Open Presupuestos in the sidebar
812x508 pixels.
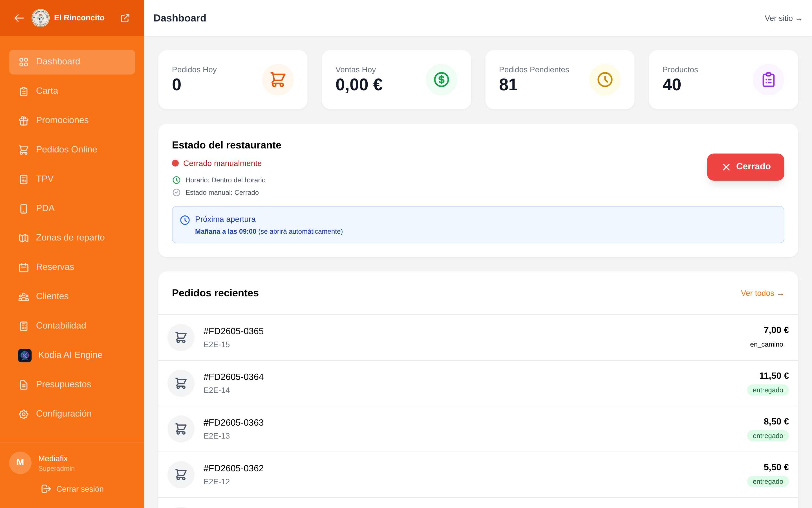click(72, 385)
